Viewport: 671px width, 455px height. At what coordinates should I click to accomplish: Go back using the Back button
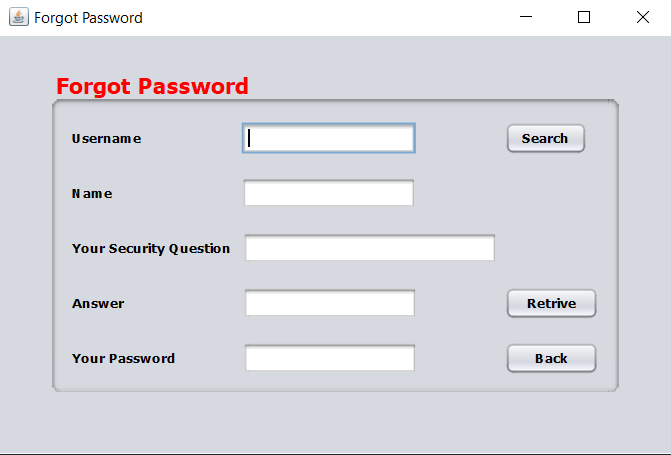pyautogui.click(x=551, y=358)
